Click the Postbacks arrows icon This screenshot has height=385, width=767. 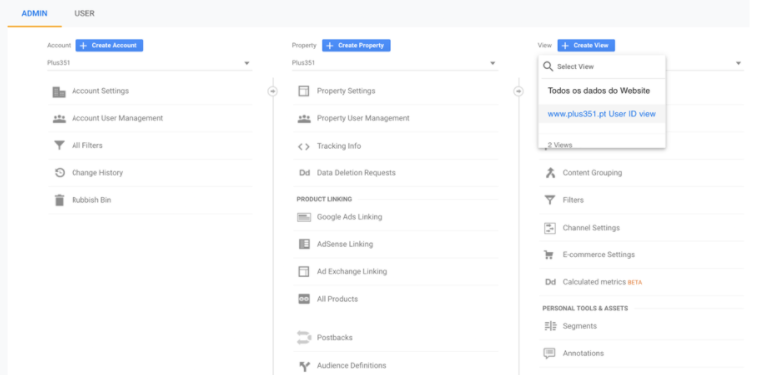point(304,338)
